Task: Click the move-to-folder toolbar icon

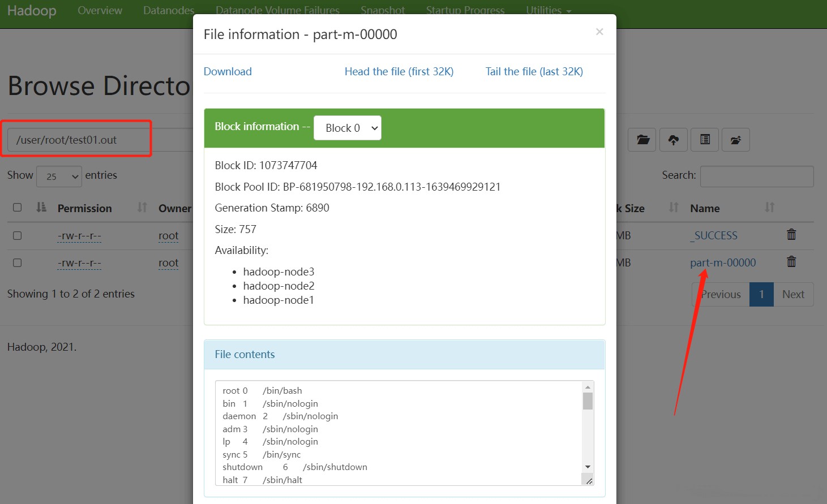Action: click(x=736, y=140)
